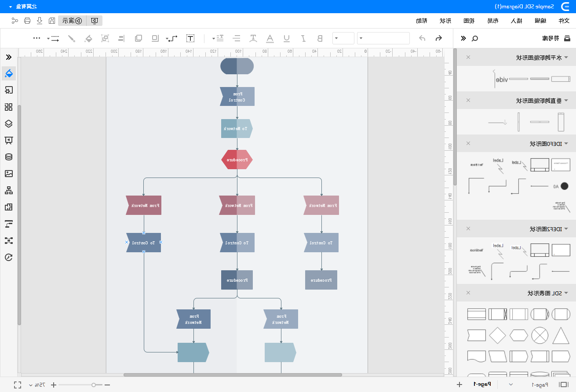Open the 视图 menu
Screen dimensions: 576x392
click(x=469, y=21)
